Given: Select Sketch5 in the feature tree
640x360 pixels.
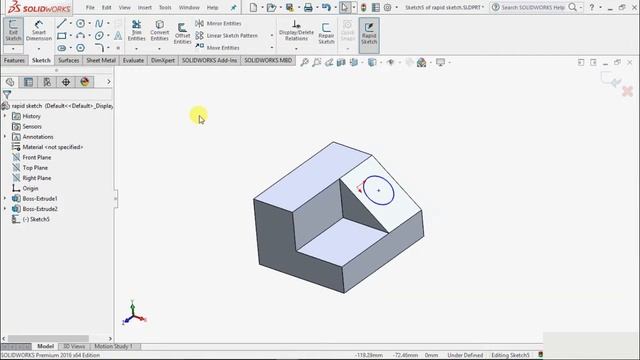Looking at the screenshot, I should (x=36, y=219).
